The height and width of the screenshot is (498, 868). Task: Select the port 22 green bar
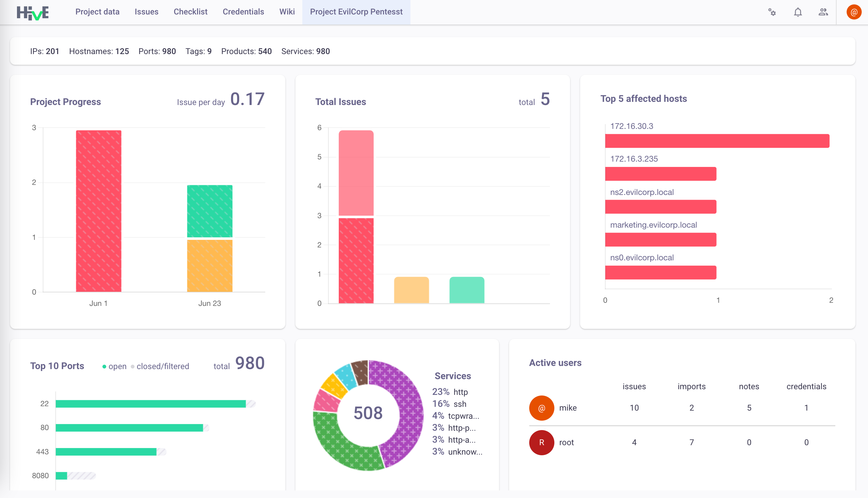(151, 404)
